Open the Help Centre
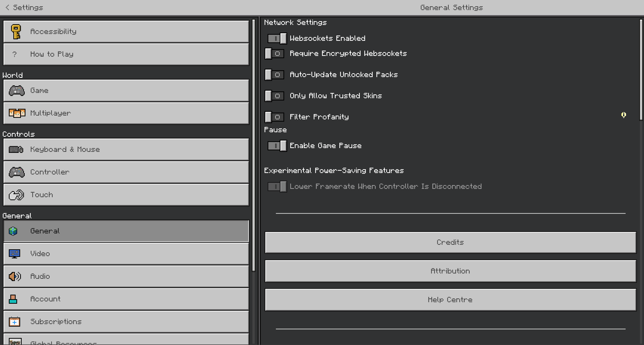 (450, 299)
